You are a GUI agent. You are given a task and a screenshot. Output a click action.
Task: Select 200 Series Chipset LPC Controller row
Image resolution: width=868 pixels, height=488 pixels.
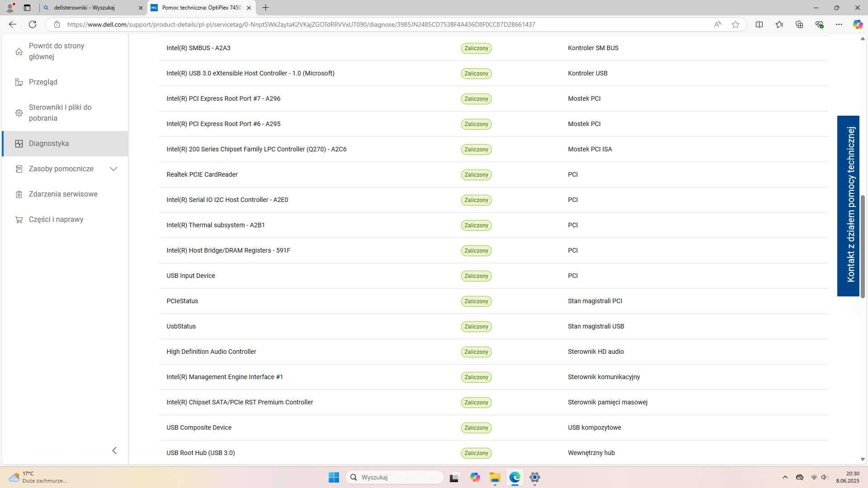494,149
